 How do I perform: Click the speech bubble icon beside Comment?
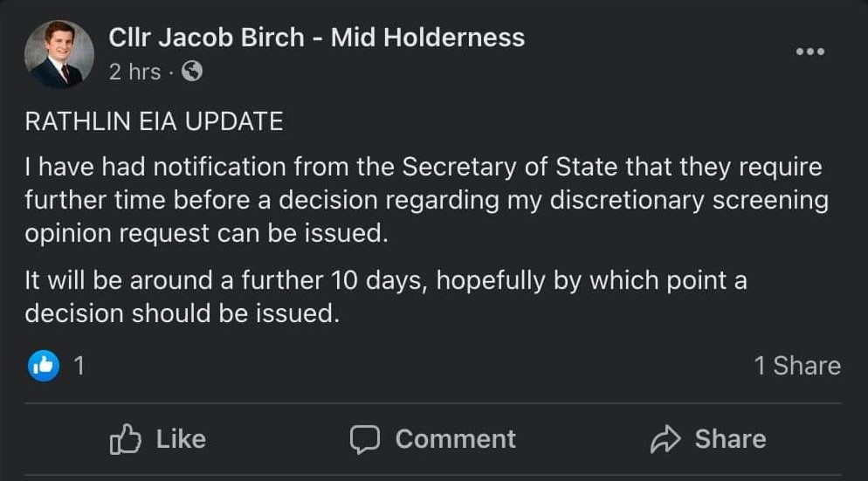(366, 439)
